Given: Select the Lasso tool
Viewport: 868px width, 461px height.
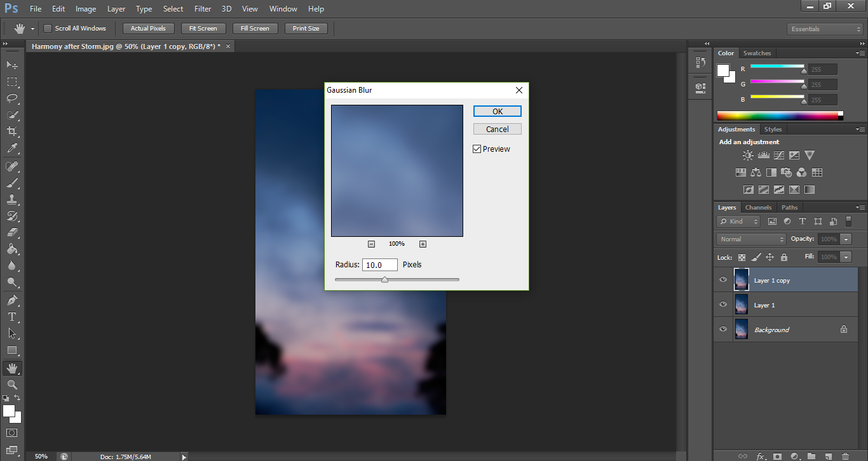Looking at the screenshot, I should [x=12, y=98].
